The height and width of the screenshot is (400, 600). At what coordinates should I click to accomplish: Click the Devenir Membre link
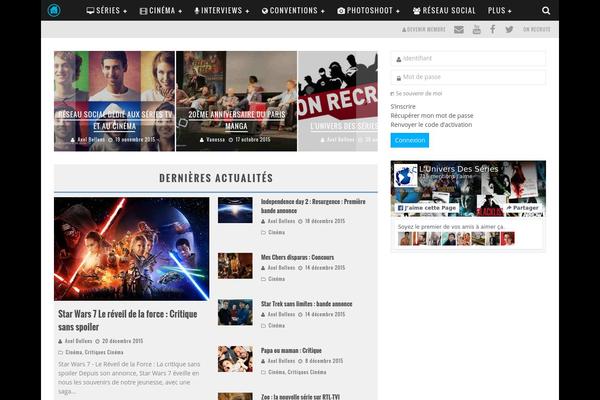tap(424, 29)
